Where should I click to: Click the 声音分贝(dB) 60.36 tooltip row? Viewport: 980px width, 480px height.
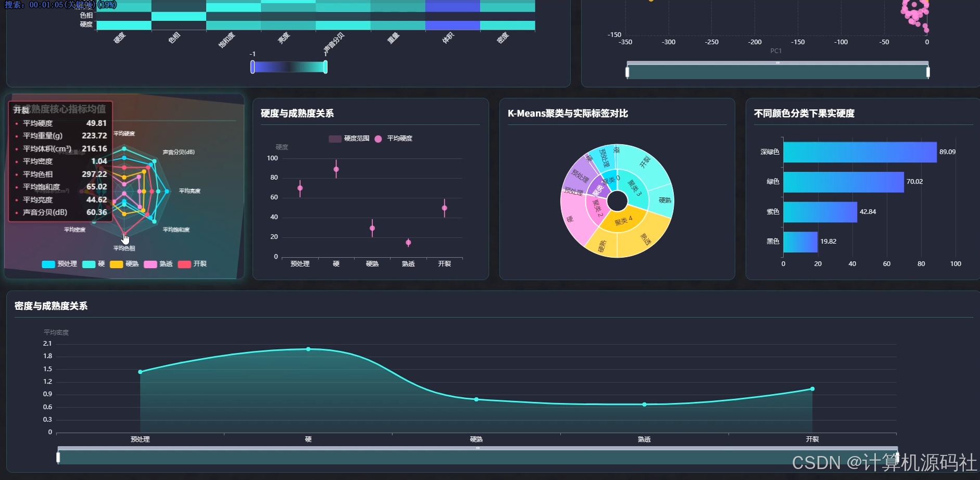(x=61, y=212)
